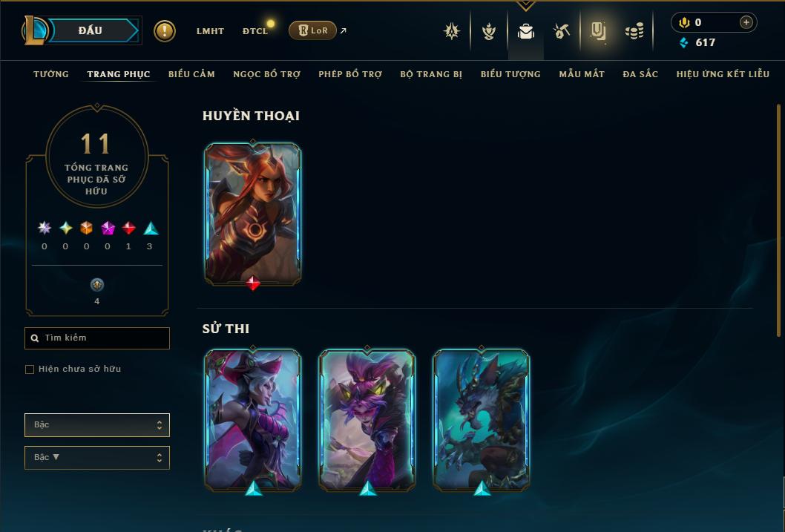
Task: Open the ĐTCL game mode link
Action: pyautogui.click(x=255, y=31)
